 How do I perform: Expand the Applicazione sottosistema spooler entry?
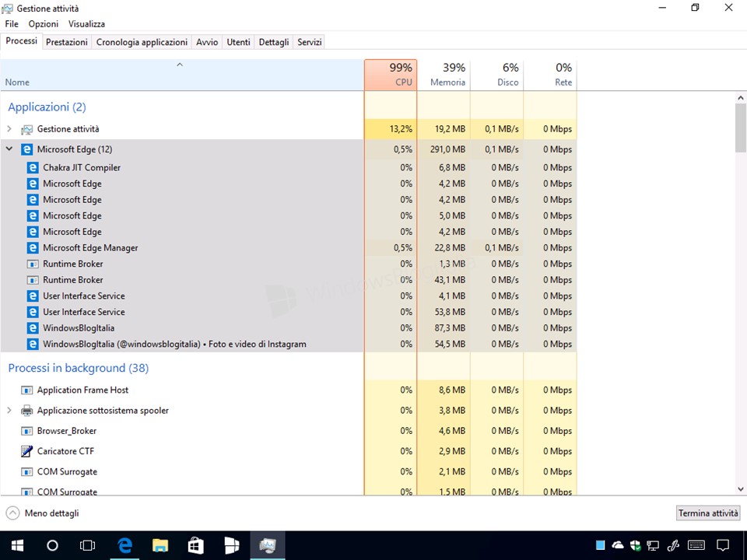[9, 410]
